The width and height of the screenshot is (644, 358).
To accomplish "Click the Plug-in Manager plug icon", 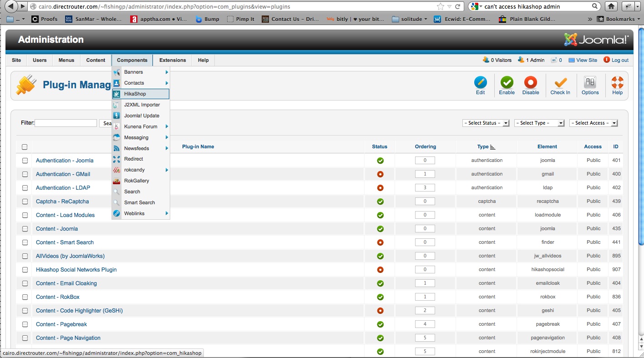I will [26, 85].
